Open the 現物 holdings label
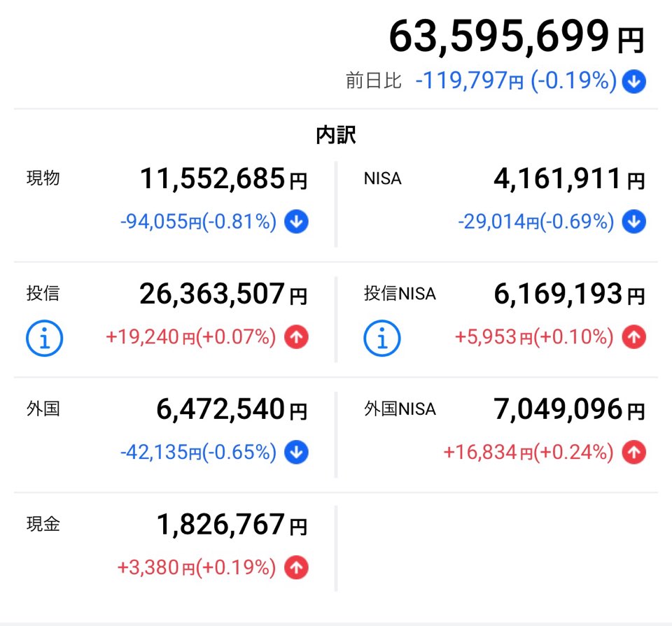This screenshot has width=672, height=626. click(43, 178)
